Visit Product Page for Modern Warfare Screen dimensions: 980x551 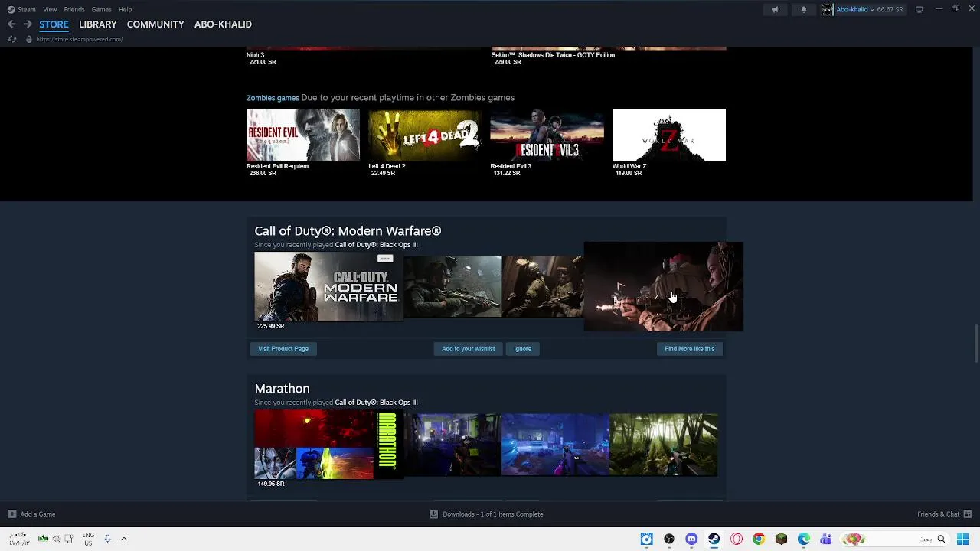coord(283,349)
